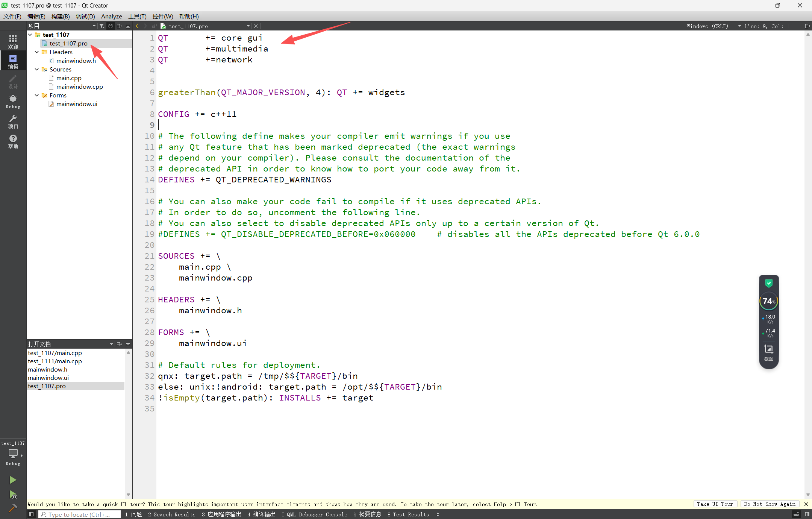Click the Build hammer icon

13,508
